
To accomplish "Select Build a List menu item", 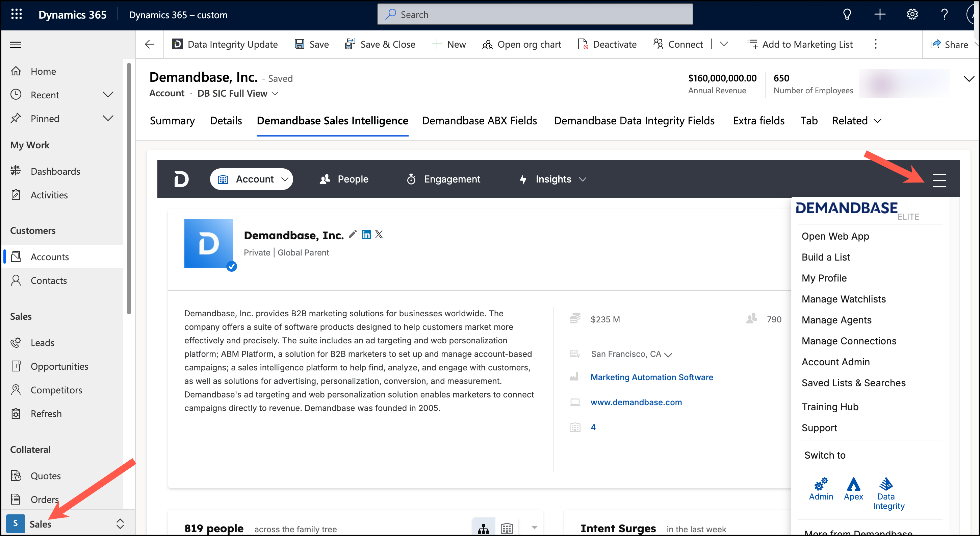I will pos(826,257).
